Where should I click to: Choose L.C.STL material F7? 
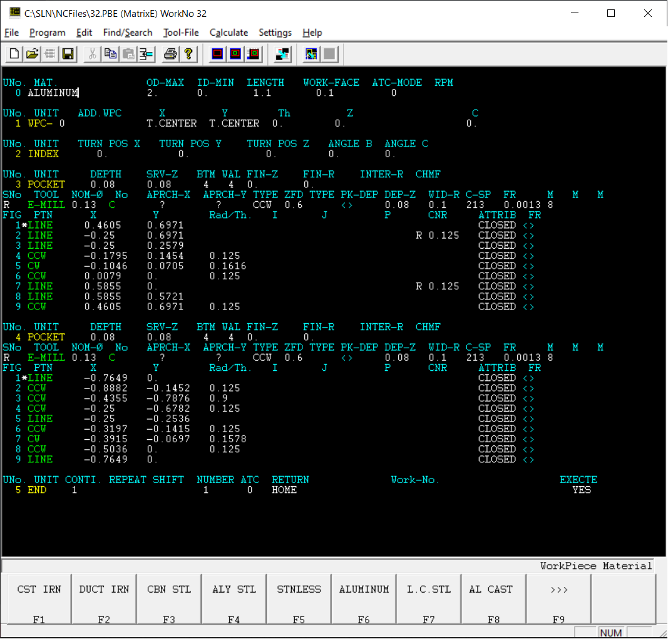(429, 598)
